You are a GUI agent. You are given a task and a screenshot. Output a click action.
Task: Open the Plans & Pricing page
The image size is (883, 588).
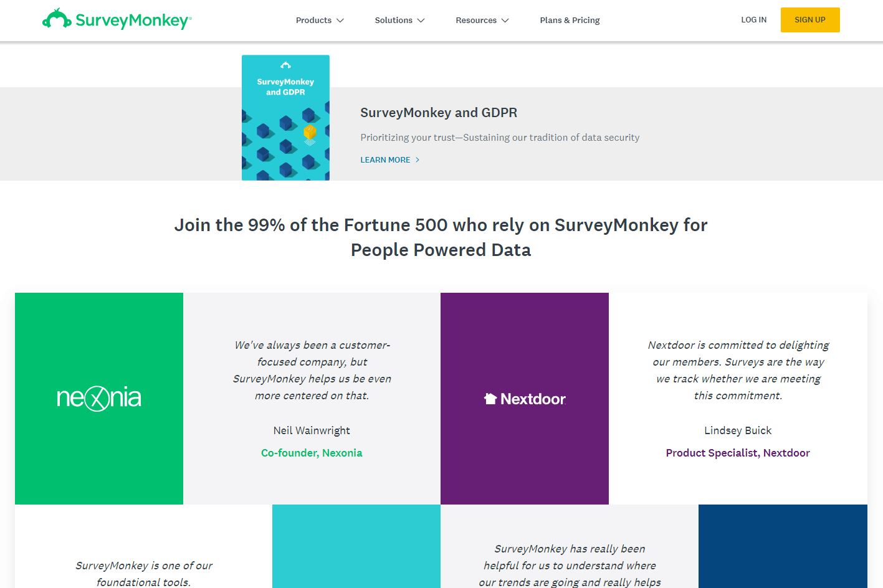tap(570, 21)
